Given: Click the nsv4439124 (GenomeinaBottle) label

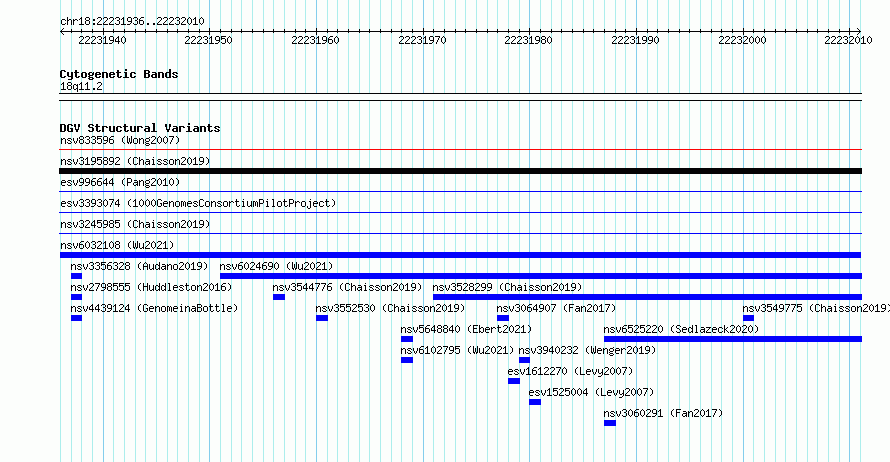Looking at the screenshot, I should [x=154, y=308].
